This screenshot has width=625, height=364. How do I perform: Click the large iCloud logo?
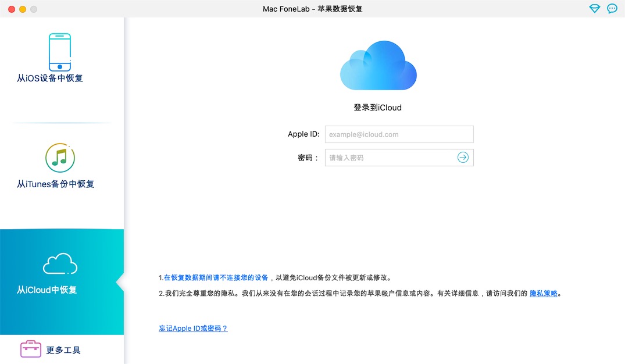[x=378, y=65]
